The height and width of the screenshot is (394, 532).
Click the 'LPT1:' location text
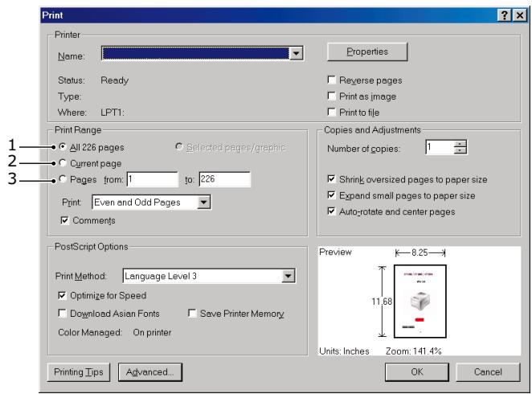pos(113,113)
